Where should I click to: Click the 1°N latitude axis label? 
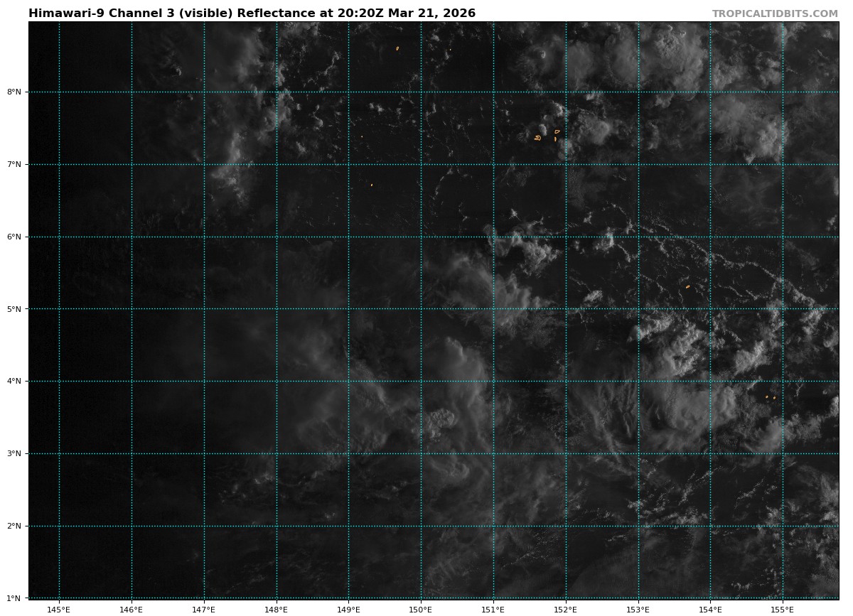pyautogui.click(x=14, y=598)
